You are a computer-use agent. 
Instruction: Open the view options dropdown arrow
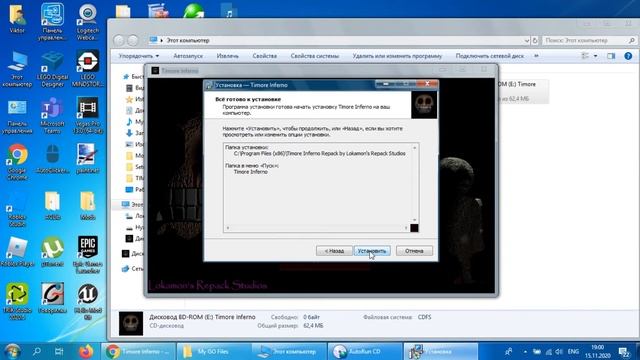point(596,56)
